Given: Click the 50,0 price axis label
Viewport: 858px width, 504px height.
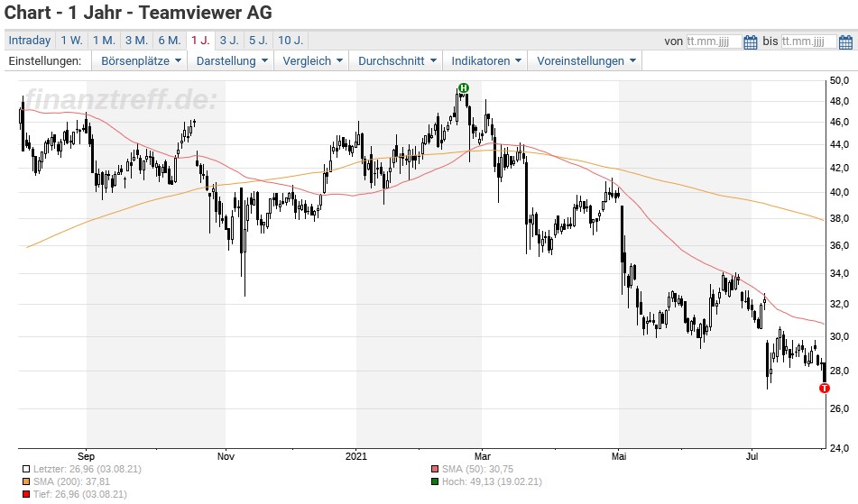Looking at the screenshot, I should (839, 80).
